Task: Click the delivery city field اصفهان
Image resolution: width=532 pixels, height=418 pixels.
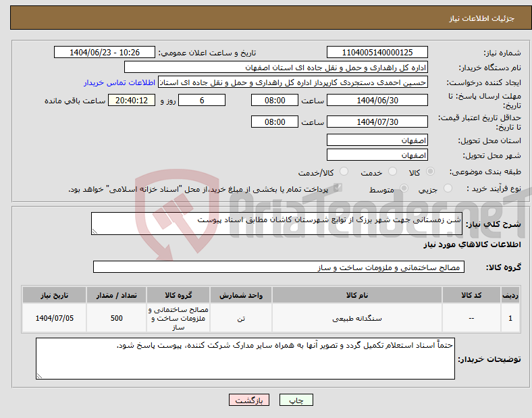Action: tap(377, 155)
